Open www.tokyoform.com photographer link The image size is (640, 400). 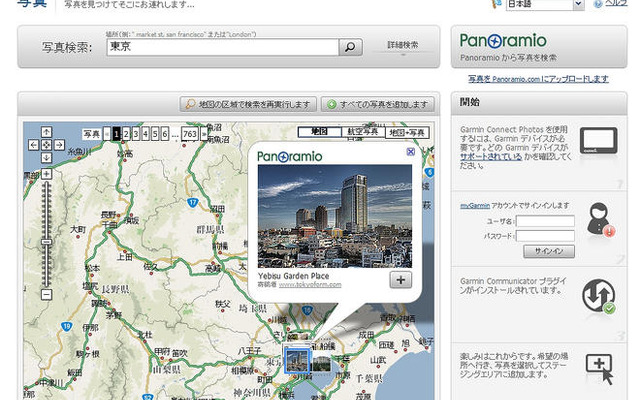pyautogui.click(x=310, y=284)
